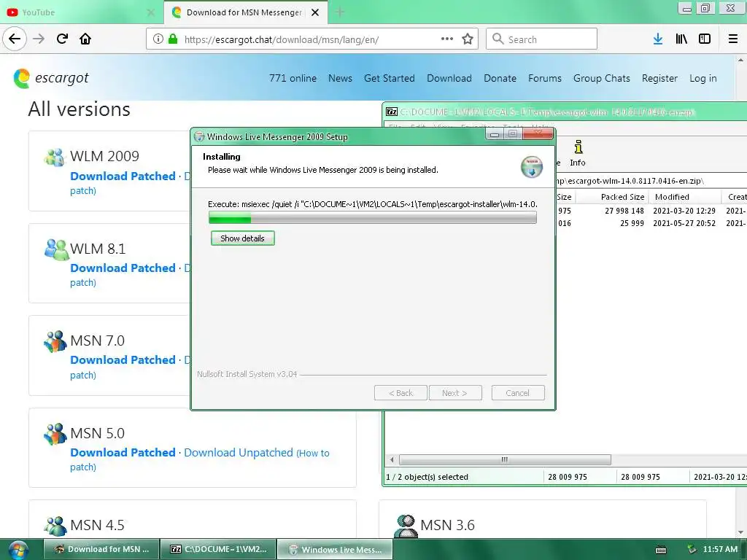Click the browser Forward arrow
The height and width of the screenshot is (560, 747).
(39, 39)
